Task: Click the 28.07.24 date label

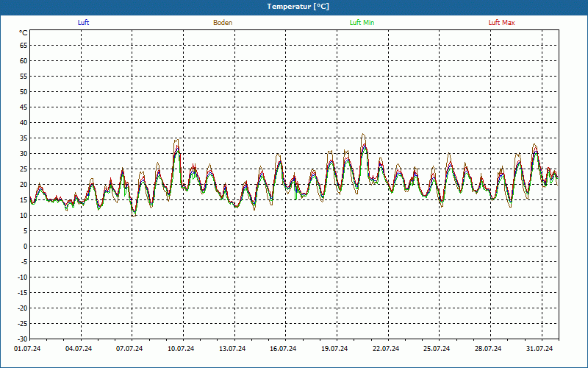Action: [488, 349]
